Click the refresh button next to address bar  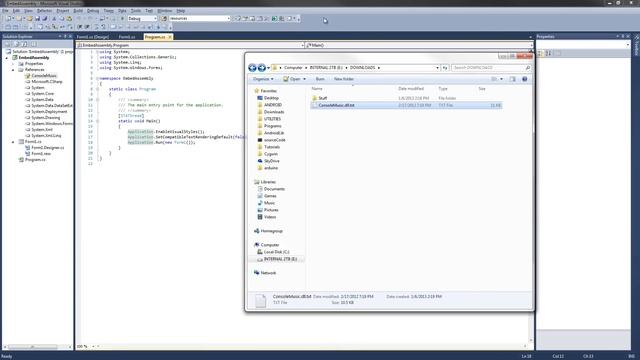click(445, 68)
